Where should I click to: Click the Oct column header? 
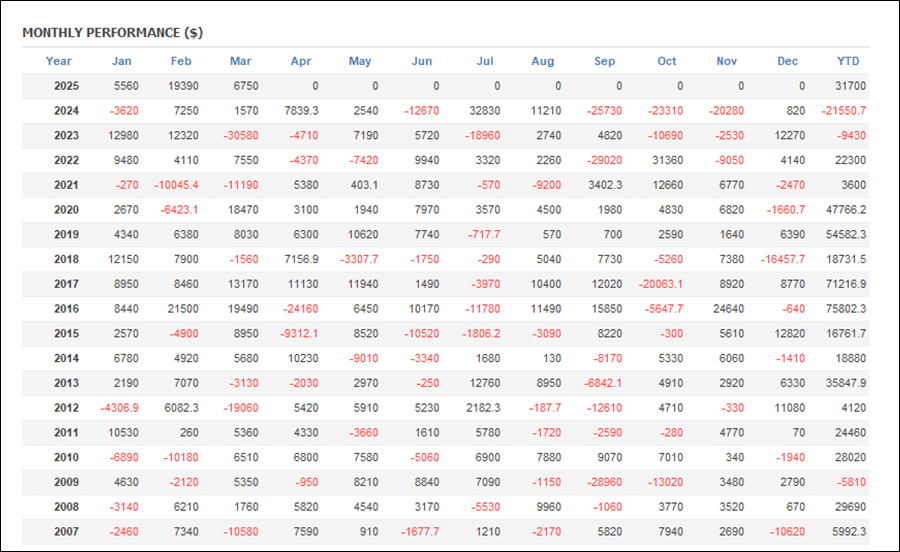click(x=666, y=61)
